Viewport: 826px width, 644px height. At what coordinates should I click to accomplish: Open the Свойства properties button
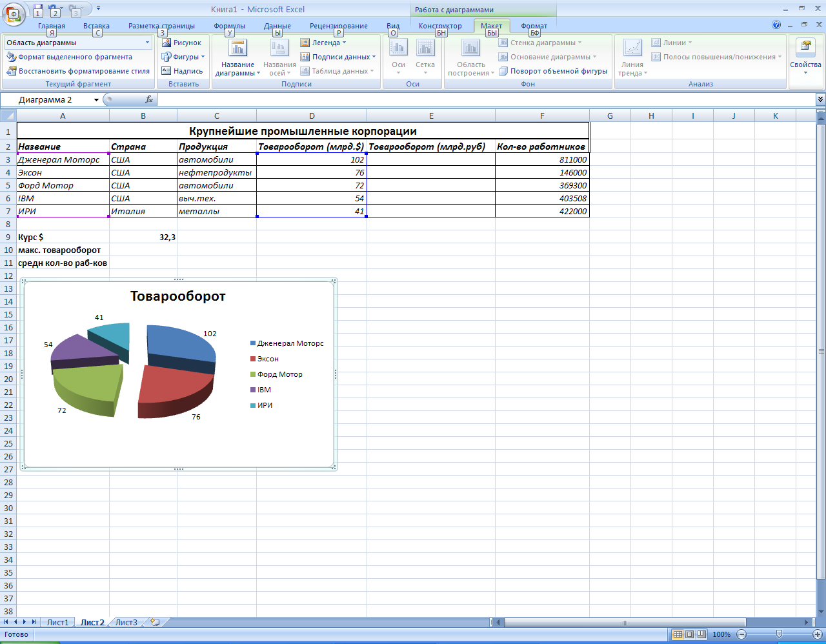(805, 56)
